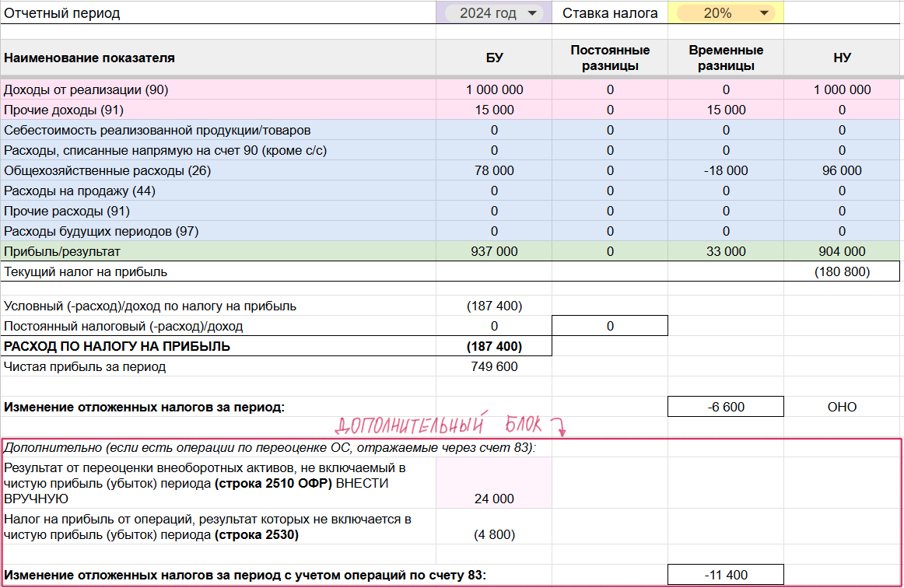The width and height of the screenshot is (904, 588).
Task: Select the Ставка налога label cell
Action: pyautogui.click(x=610, y=12)
